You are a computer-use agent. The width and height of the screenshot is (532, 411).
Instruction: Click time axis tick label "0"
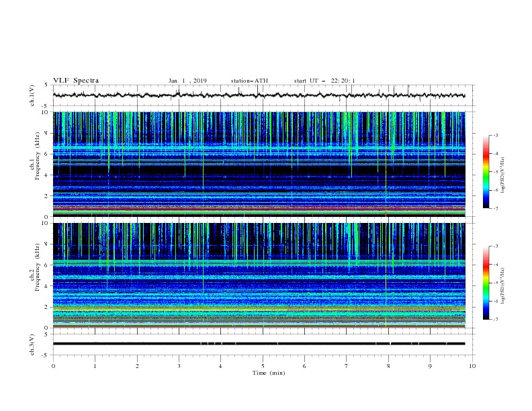point(53,366)
